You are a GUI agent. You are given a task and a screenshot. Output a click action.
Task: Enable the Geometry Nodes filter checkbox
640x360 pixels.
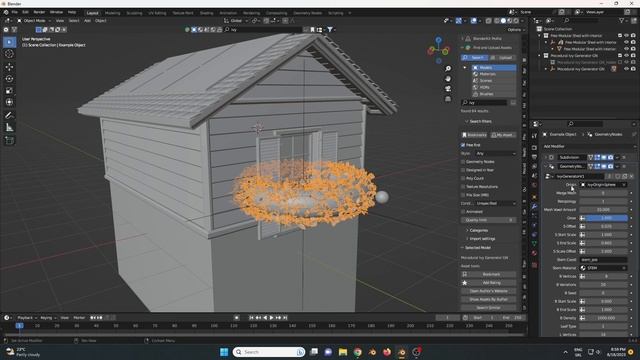[x=463, y=162]
